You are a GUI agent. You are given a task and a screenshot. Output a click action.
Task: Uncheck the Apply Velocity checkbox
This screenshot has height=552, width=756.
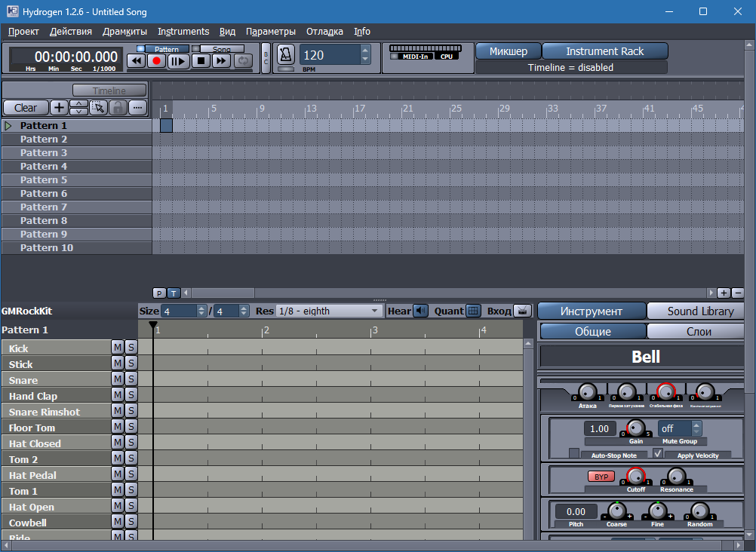click(658, 454)
